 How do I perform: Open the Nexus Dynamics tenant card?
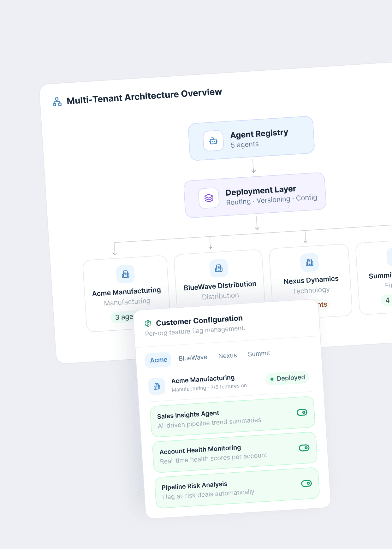click(311, 280)
